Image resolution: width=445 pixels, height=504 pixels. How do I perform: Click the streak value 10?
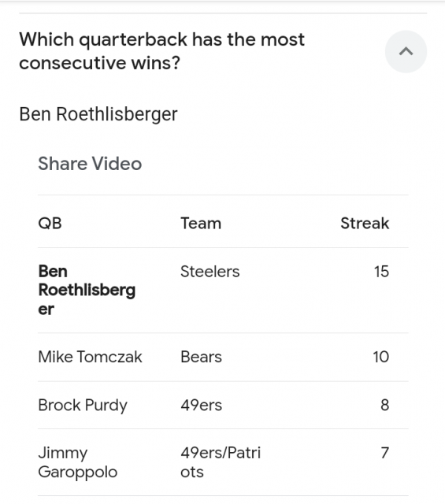(381, 357)
